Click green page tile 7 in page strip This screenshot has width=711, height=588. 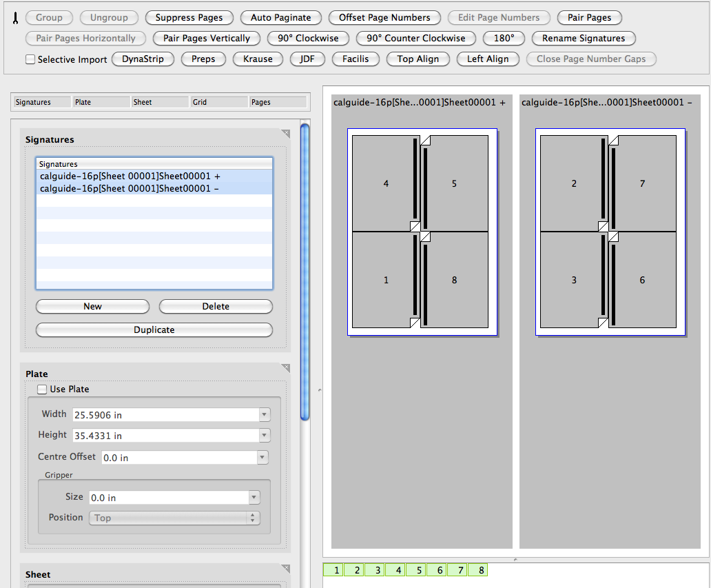pyautogui.click(x=457, y=570)
